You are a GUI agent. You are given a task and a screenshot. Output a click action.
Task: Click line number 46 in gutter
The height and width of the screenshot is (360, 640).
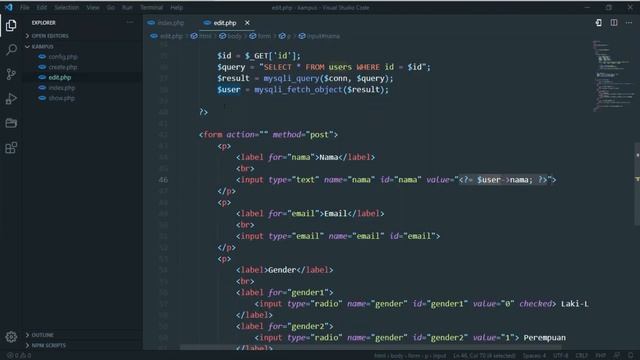click(x=163, y=180)
